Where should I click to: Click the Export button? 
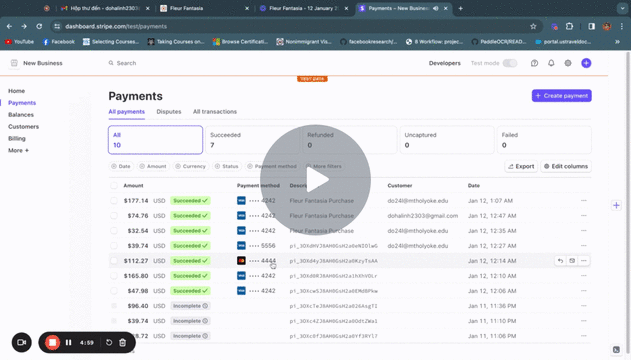point(521,166)
